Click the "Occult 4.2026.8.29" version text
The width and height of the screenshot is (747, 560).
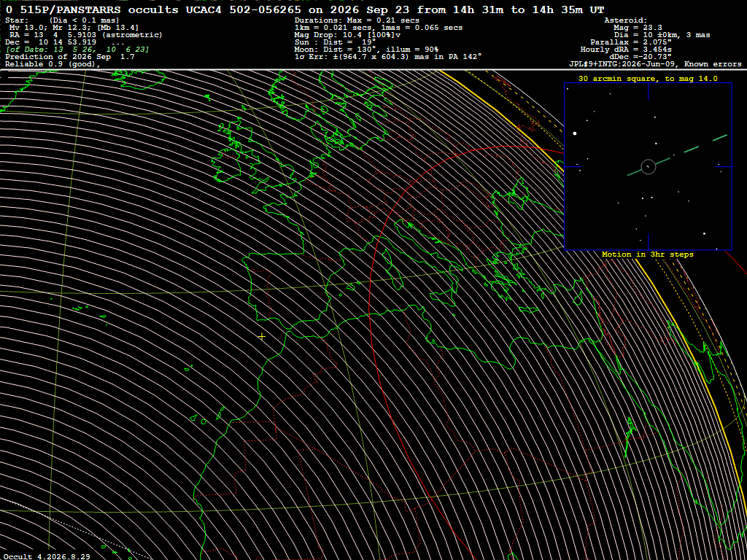[46, 556]
